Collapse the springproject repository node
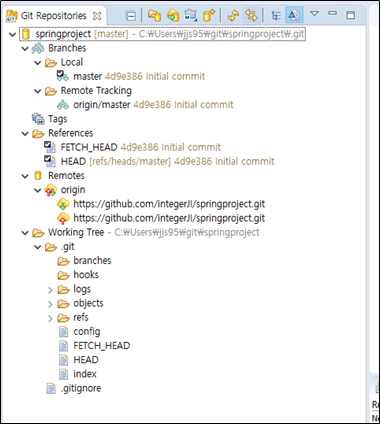The image size is (380, 424). pyautogui.click(x=13, y=34)
